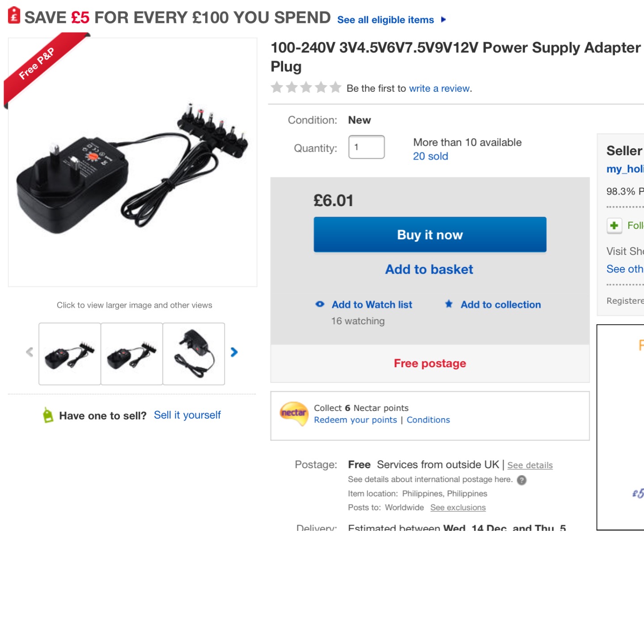Click the red pound tag sale icon
The height and width of the screenshot is (644, 644).
click(x=14, y=16)
